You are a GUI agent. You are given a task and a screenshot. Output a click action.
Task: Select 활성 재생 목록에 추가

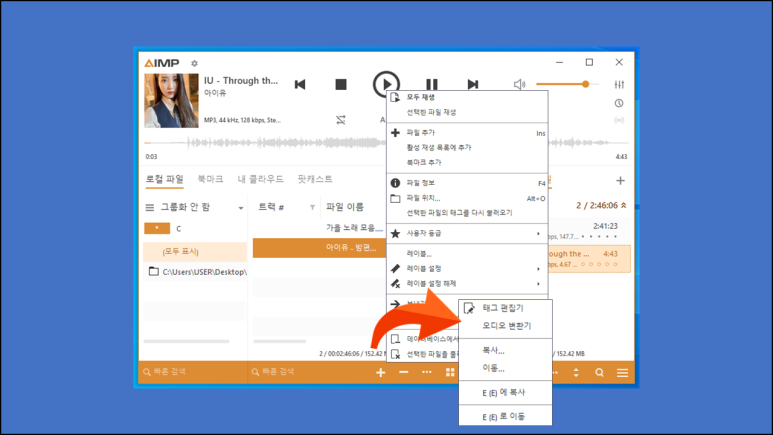click(467, 147)
